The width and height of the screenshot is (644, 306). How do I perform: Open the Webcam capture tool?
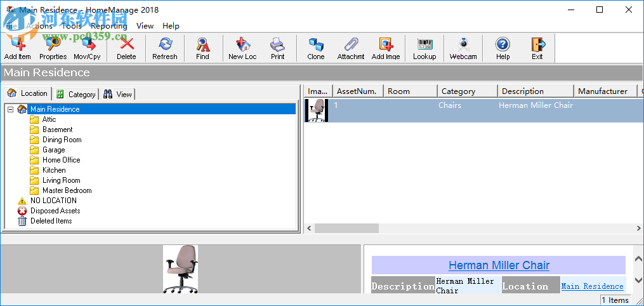463,48
